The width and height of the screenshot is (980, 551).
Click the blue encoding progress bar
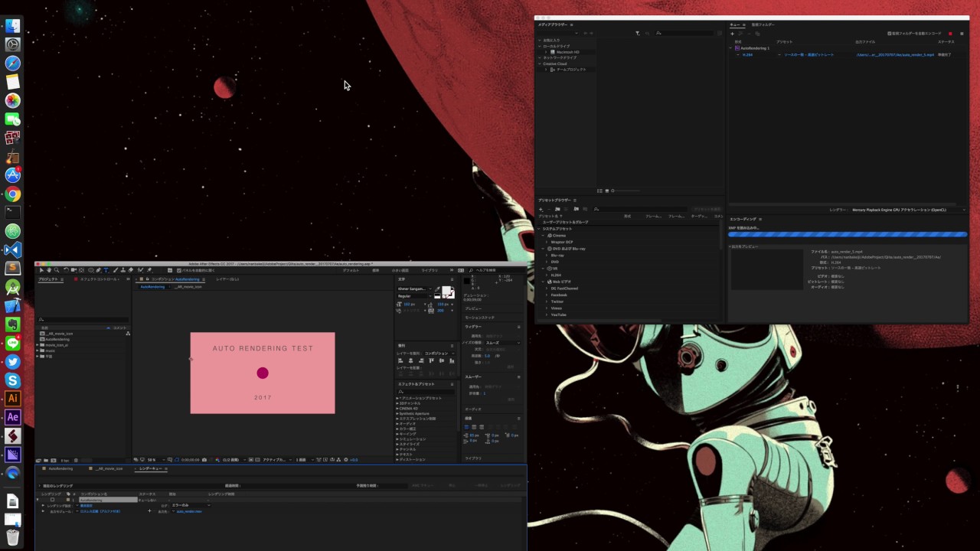[x=848, y=234]
